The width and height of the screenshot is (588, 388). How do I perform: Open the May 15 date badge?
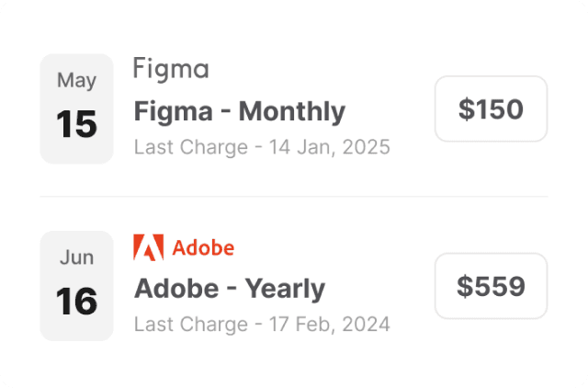click(x=76, y=108)
